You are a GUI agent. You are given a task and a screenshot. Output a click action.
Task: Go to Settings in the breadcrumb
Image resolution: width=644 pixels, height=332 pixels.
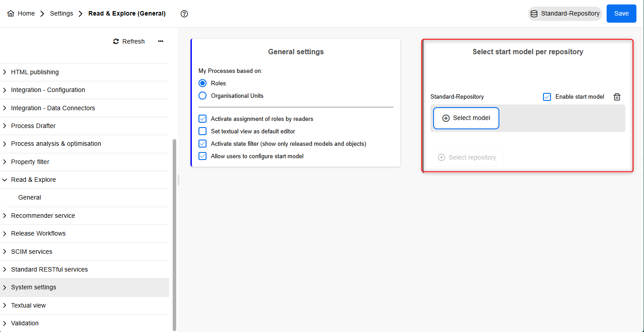coord(61,13)
